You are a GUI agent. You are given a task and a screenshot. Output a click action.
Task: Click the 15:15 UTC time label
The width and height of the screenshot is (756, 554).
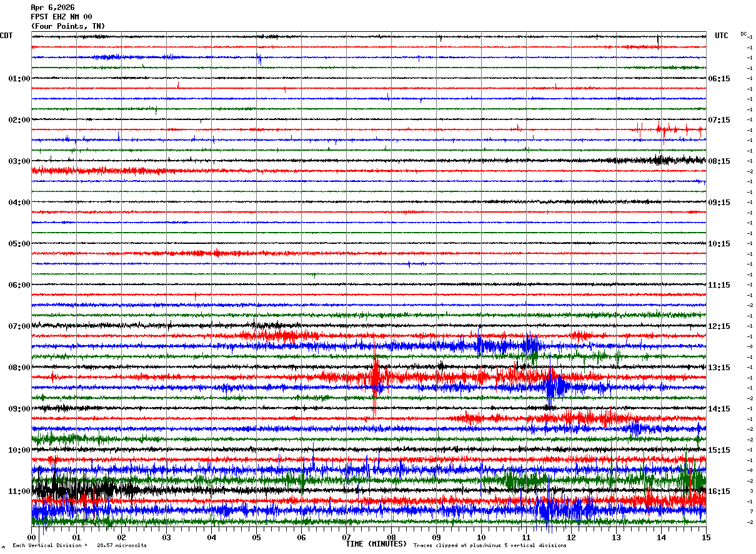point(719,450)
